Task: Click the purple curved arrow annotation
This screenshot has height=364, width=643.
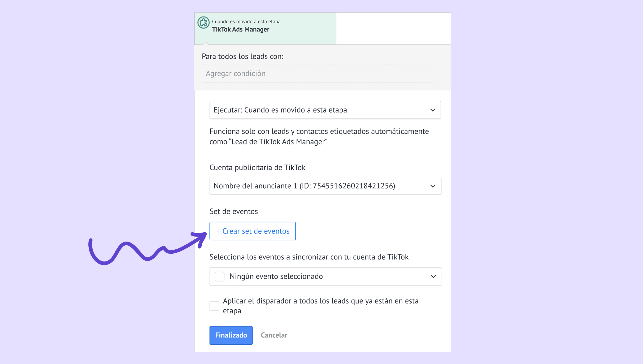Action: click(x=148, y=250)
